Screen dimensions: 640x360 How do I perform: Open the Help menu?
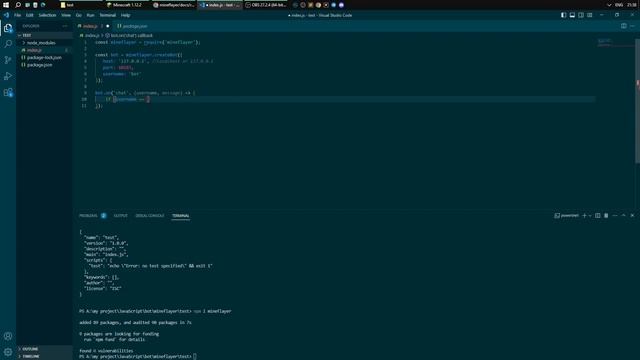tap(126, 15)
